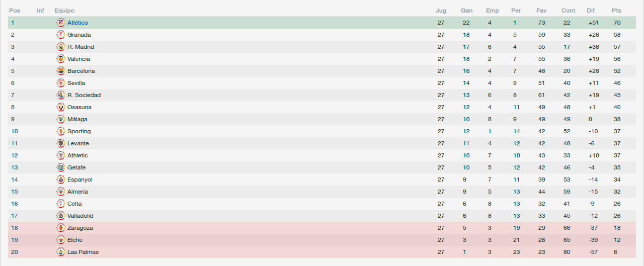Click the Osasuna club crest icon

(61, 107)
